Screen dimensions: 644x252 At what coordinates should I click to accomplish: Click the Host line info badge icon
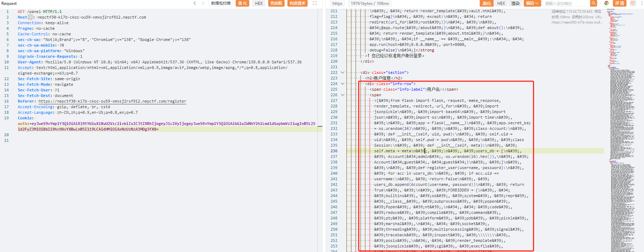click(30, 17)
